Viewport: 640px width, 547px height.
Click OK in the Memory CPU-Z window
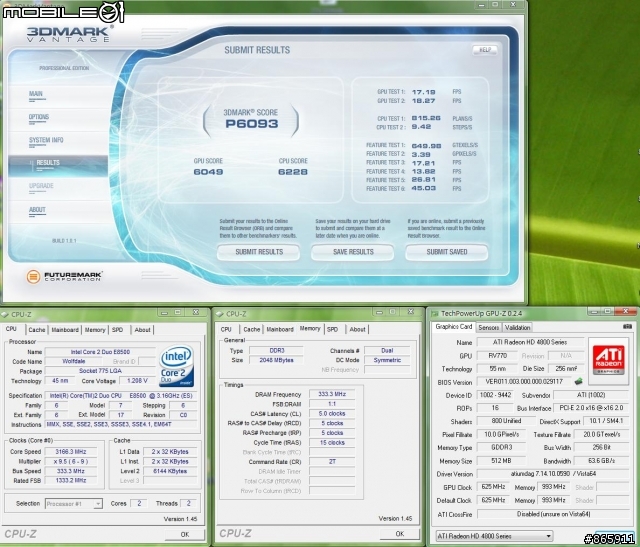(400, 534)
